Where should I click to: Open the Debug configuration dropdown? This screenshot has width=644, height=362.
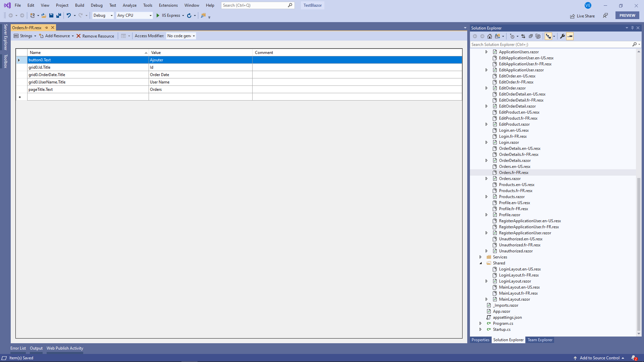pyautogui.click(x=103, y=15)
